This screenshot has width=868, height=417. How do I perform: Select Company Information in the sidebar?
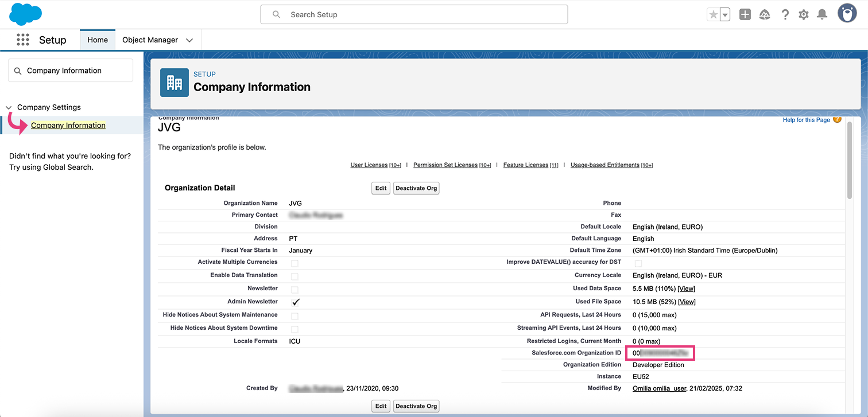click(x=68, y=126)
